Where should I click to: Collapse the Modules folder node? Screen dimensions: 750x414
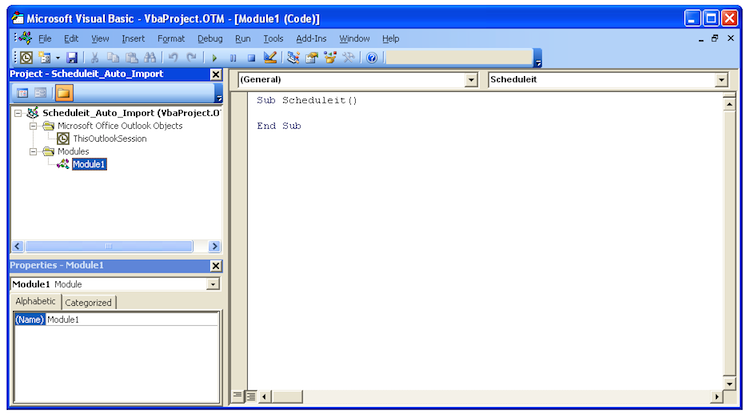33,152
